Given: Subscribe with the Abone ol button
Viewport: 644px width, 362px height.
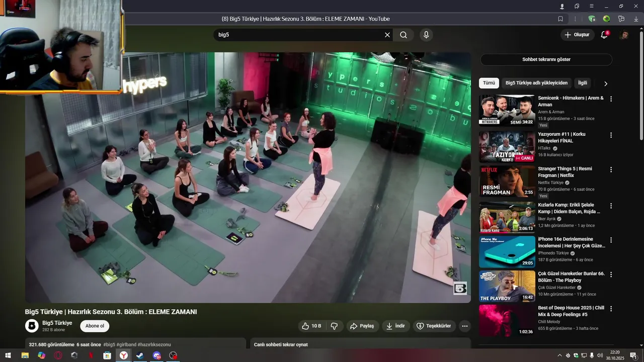Looking at the screenshot, I should (x=95, y=326).
